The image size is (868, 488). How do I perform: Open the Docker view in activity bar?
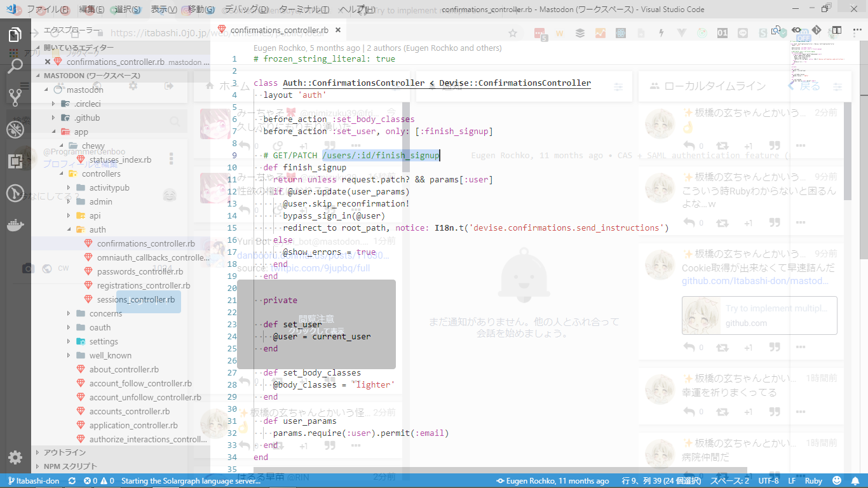coord(15,225)
